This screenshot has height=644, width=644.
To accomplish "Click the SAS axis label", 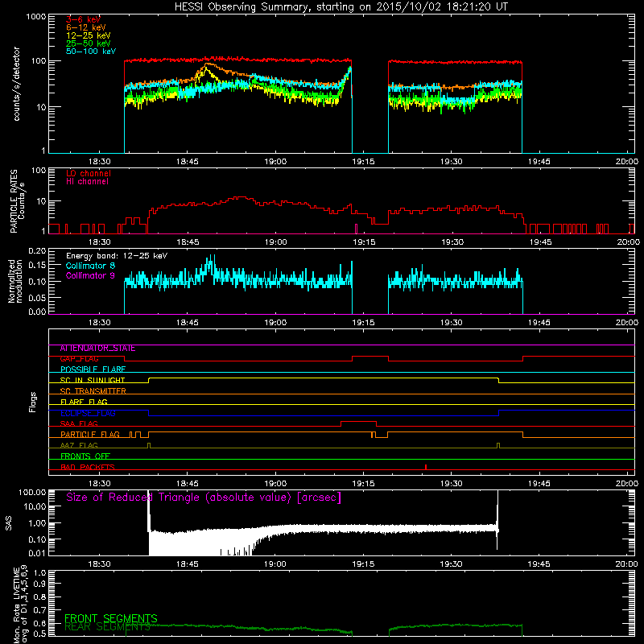I will tap(8, 523).
